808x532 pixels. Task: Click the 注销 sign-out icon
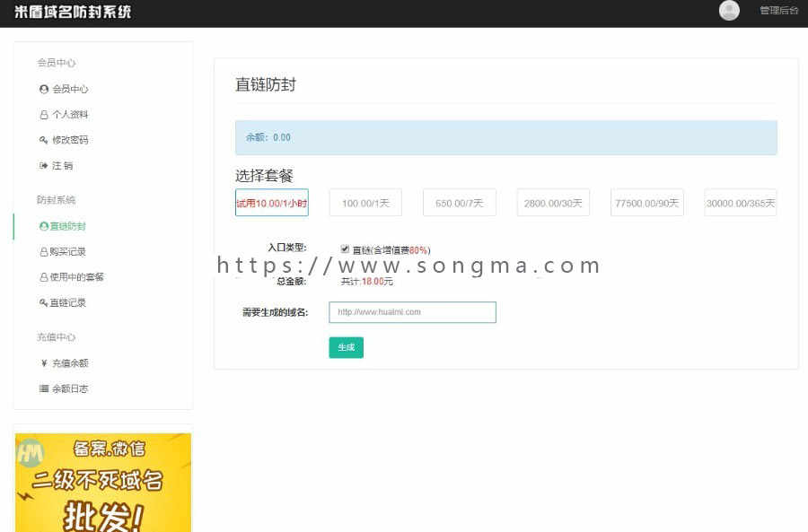coord(44,166)
